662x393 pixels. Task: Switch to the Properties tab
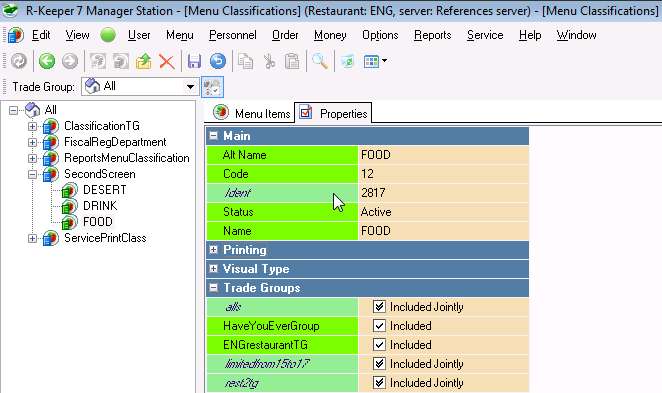(x=333, y=113)
